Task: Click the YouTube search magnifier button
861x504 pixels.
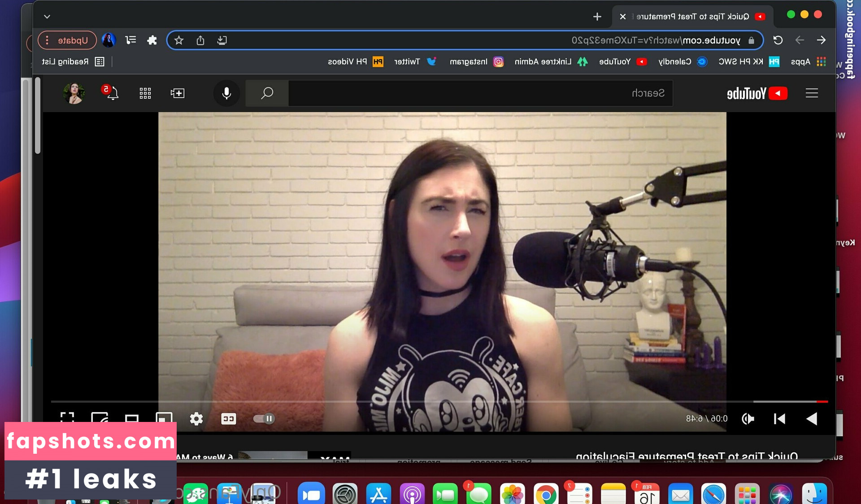Action: pos(267,93)
